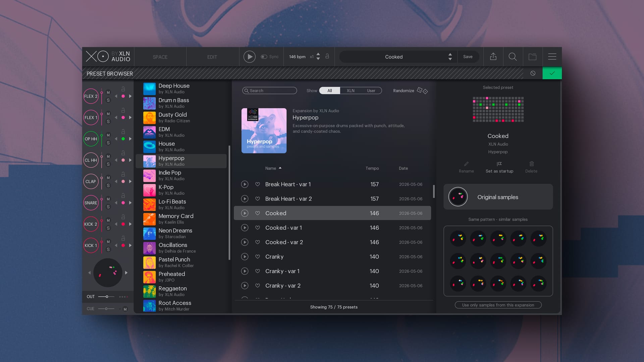Click the FLEX 2 channel lock icon
644x362 pixels.
pyautogui.click(x=123, y=89)
